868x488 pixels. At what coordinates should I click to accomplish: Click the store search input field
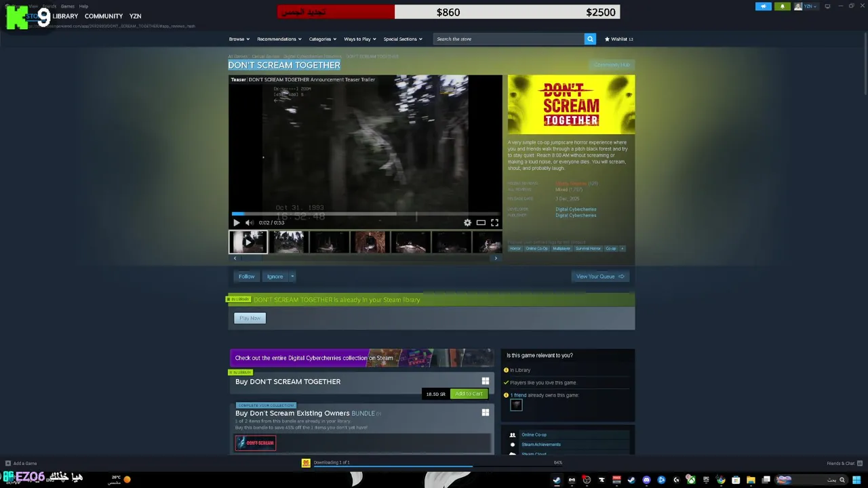[x=509, y=39]
